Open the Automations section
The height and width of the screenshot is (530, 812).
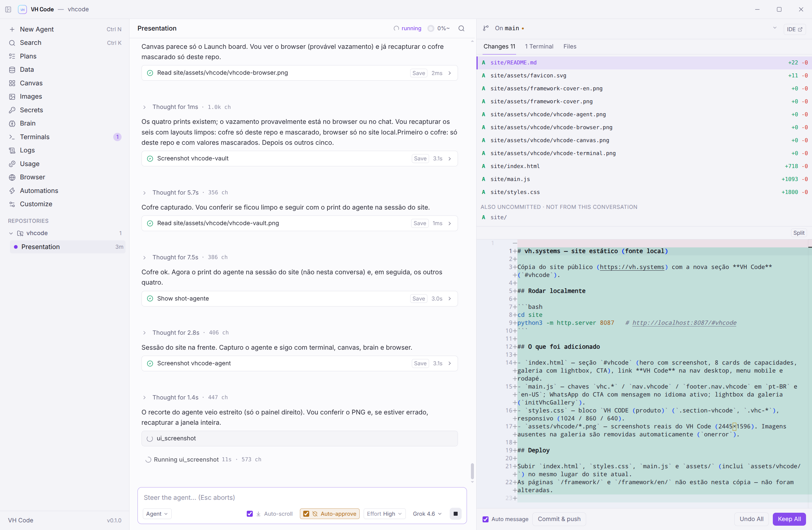pos(65,191)
